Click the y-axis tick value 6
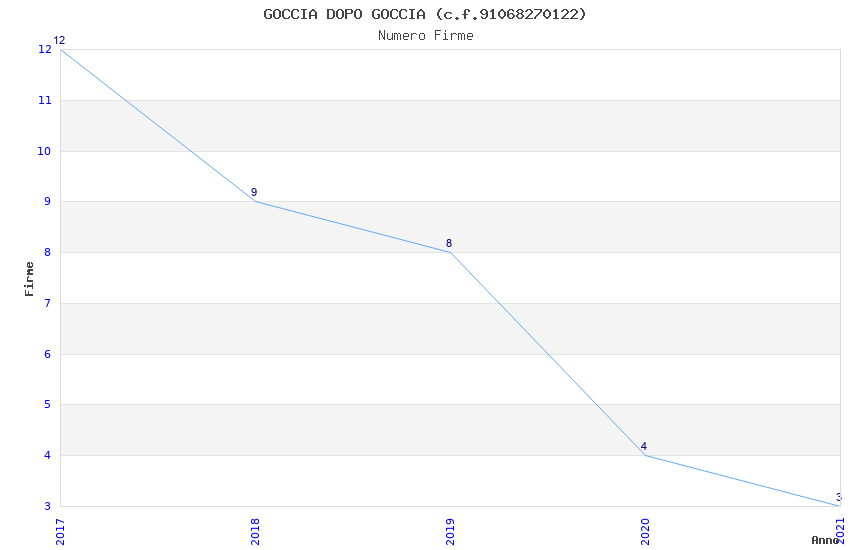This screenshot has width=850, height=550. [x=48, y=354]
